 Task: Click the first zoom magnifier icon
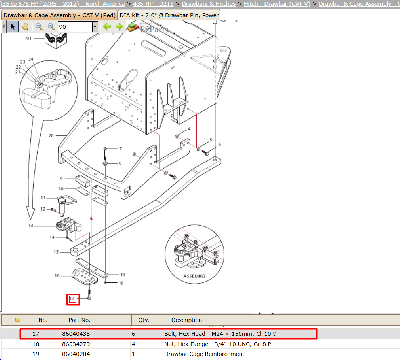click(x=39, y=27)
